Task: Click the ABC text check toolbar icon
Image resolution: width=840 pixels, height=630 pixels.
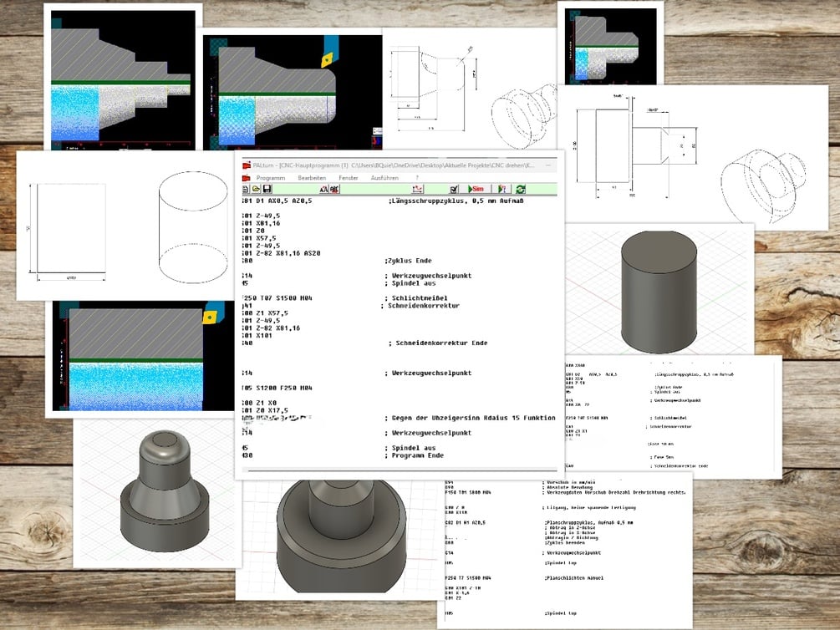Action: tap(334, 189)
